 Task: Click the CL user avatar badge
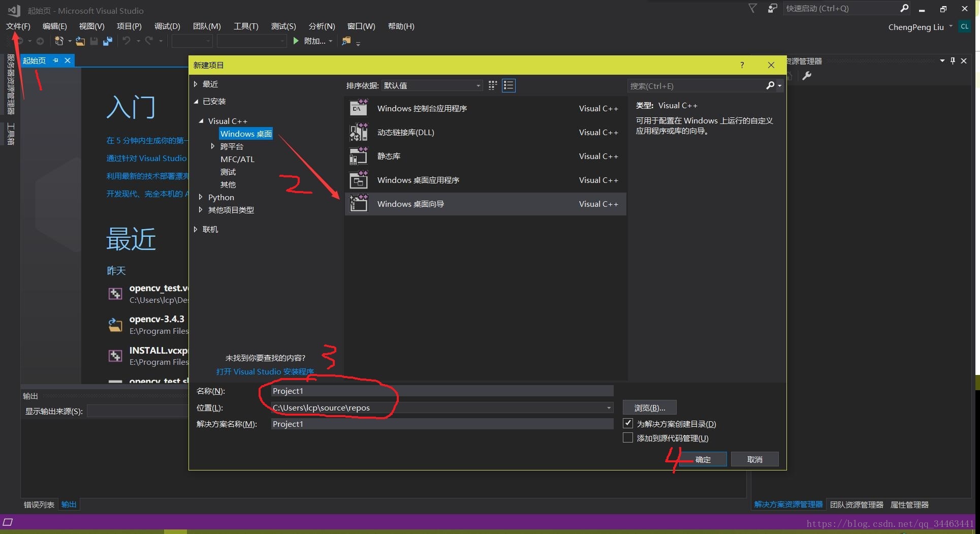(964, 26)
